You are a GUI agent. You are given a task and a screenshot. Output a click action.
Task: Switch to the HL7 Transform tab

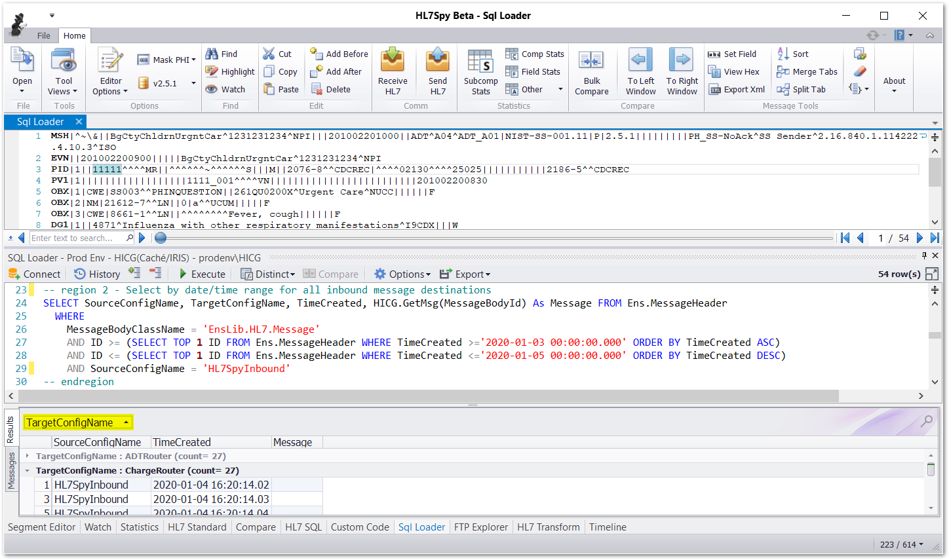click(x=548, y=527)
